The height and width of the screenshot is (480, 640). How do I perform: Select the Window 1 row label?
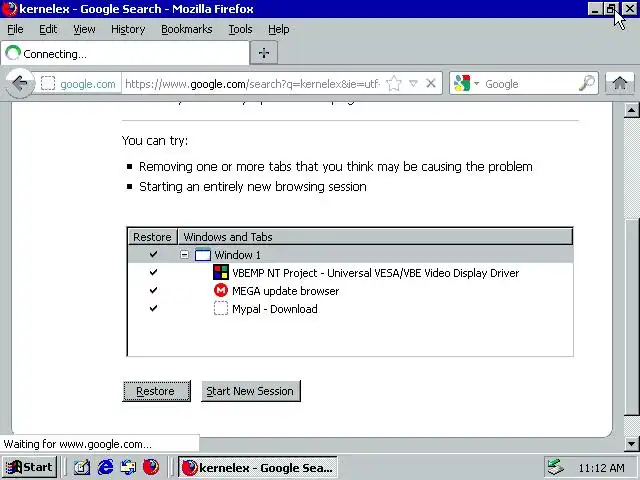tap(237, 255)
